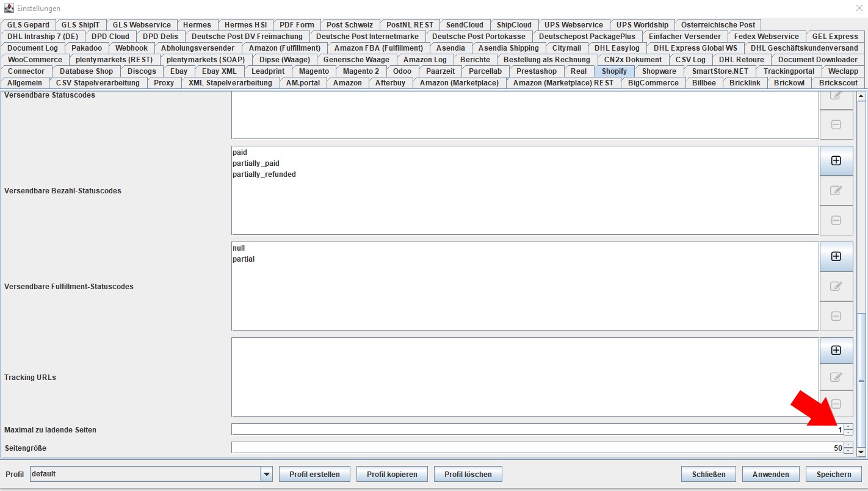Add a new Versendbare Bezahl-Statuscodes entry
Image resolution: width=868 pixels, height=491 pixels.
(836, 160)
